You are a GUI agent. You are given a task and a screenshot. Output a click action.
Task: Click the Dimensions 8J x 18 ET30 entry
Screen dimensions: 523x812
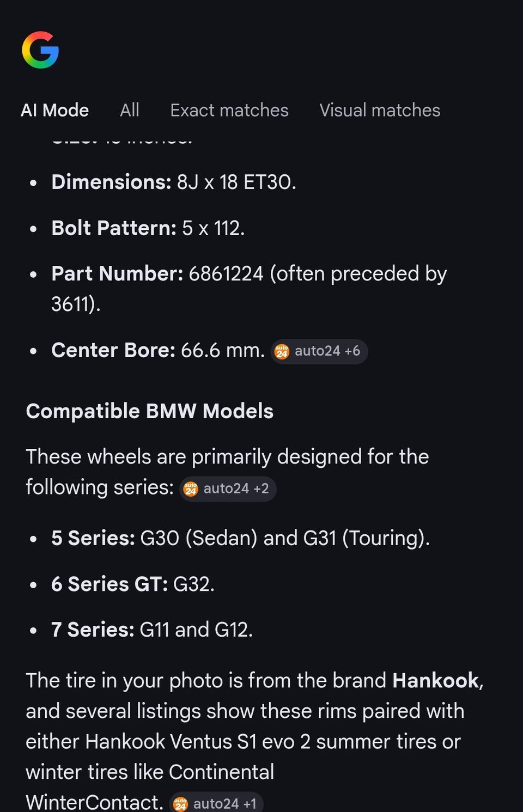coord(173,182)
